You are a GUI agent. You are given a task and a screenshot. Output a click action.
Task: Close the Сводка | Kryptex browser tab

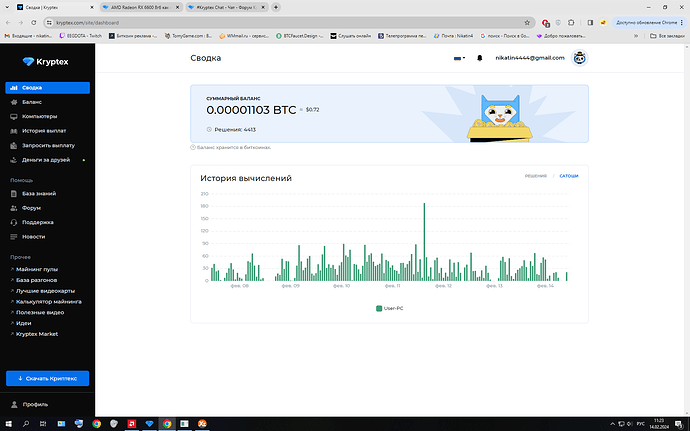[92, 7]
